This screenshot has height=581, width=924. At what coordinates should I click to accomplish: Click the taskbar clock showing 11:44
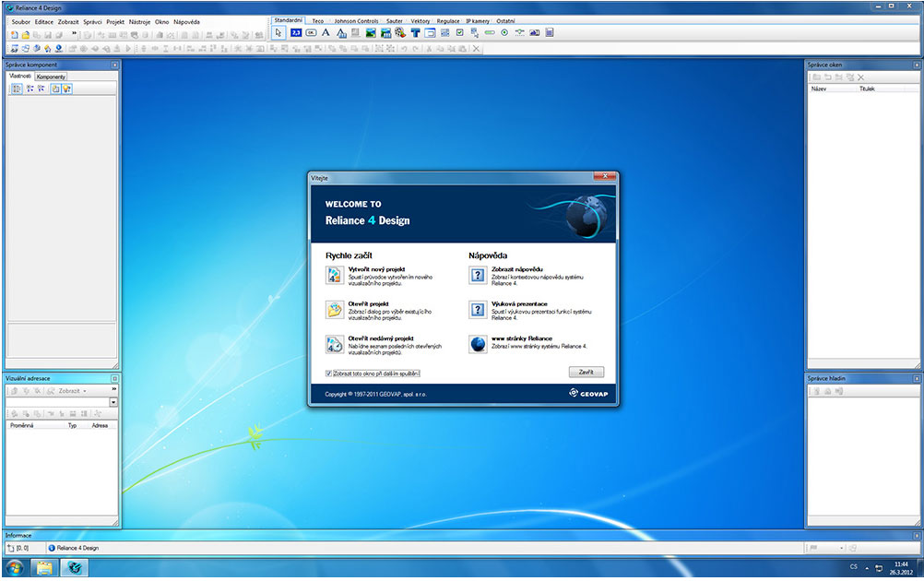coord(901,568)
